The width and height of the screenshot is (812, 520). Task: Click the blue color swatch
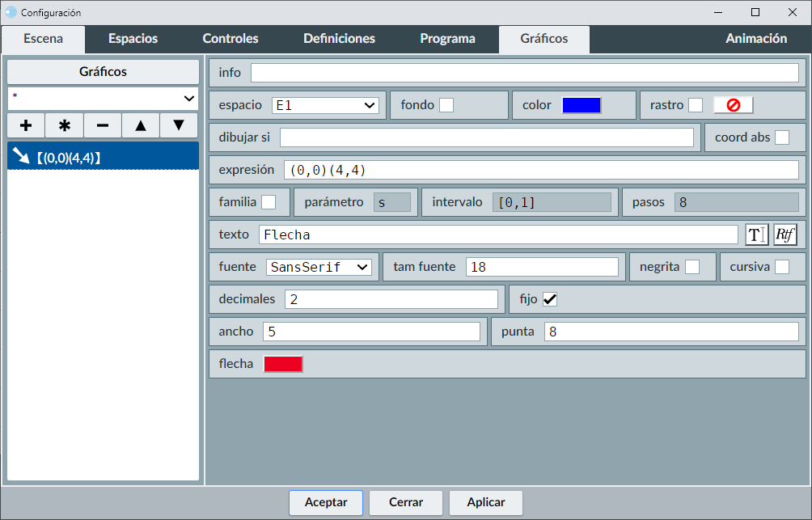coord(582,105)
